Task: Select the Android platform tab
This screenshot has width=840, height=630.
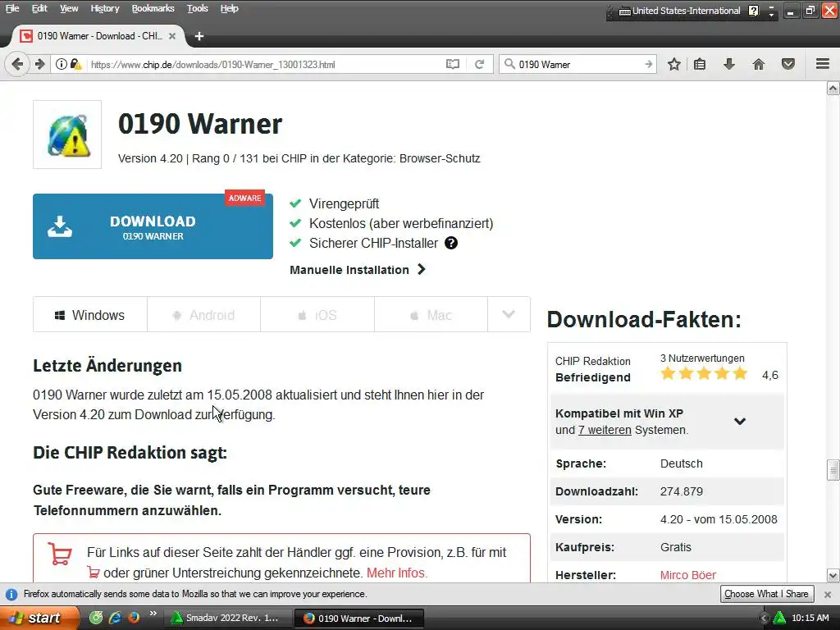Action: [x=203, y=314]
